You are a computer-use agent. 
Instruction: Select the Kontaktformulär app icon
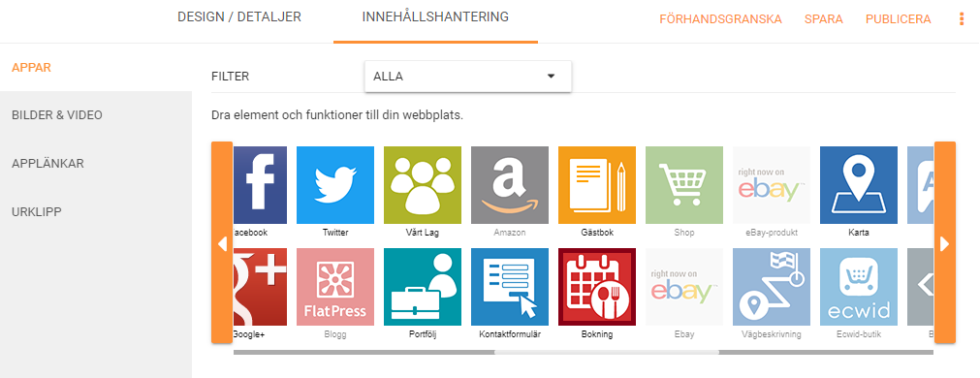pos(510,287)
